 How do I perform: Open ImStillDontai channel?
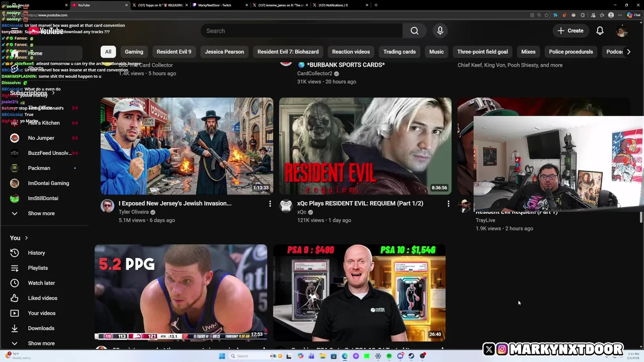[43, 198]
